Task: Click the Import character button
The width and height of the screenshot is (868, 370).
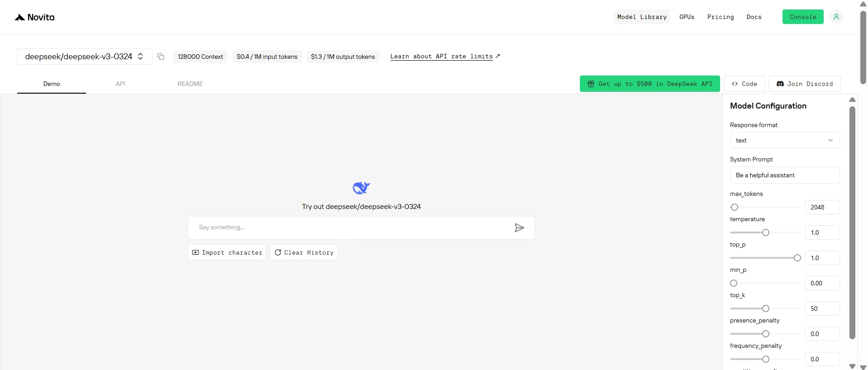Action: (227, 252)
